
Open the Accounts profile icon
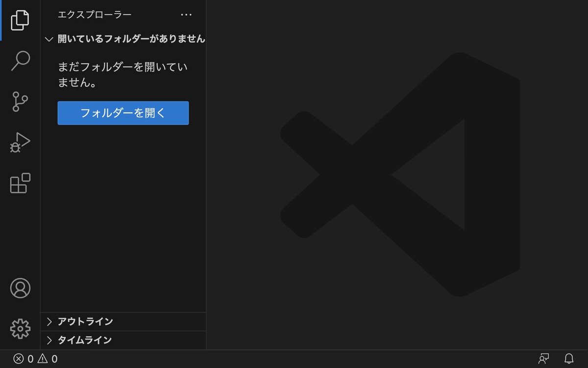click(x=20, y=289)
